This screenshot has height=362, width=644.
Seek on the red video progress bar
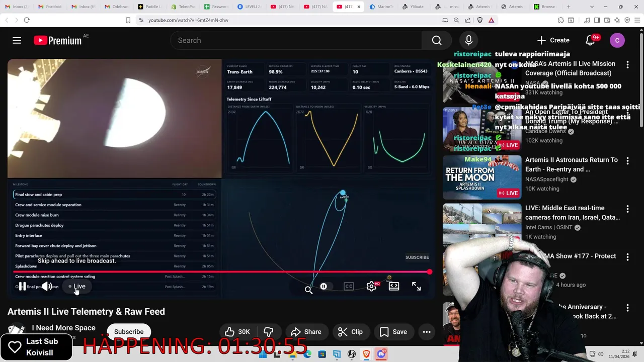[221, 272]
